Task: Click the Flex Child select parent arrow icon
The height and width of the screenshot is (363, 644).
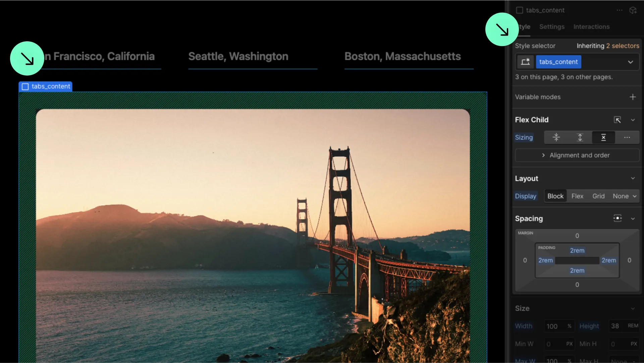Action: pyautogui.click(x=618, y=120)
